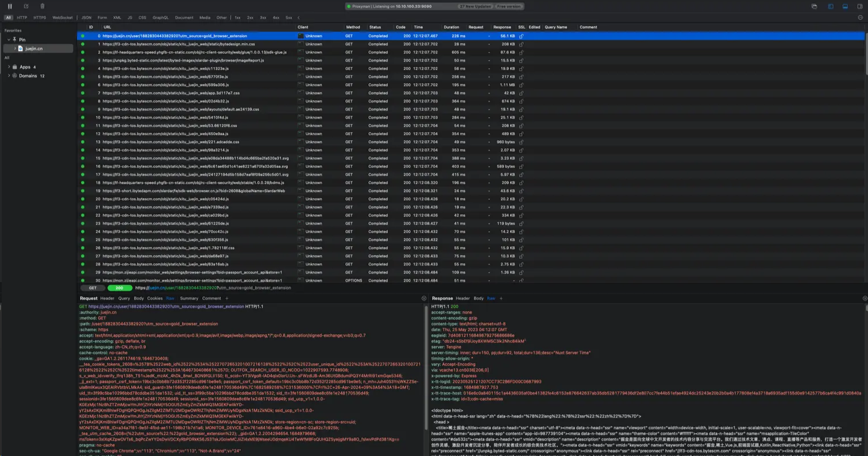Click the GET method badge above Request panel
The width and height of the screenshot is (868, 456).
click(x=92, y=288)
